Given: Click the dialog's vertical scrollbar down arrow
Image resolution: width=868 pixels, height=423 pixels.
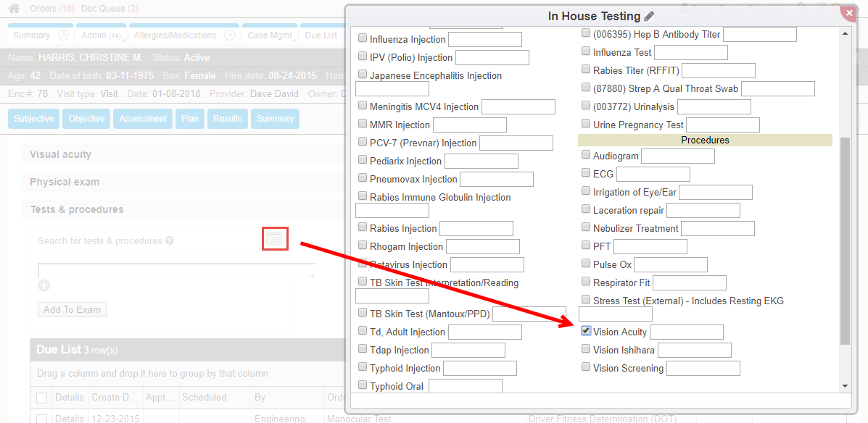Looking at the screenshot, I should coord(845,387).
